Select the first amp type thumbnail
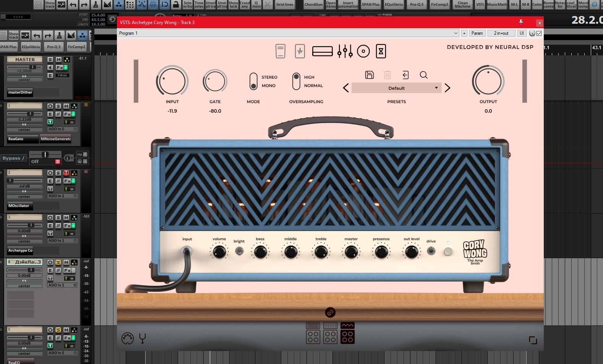Image resolution: width=603 pixels, height=364 pixels. click(313, 333)
